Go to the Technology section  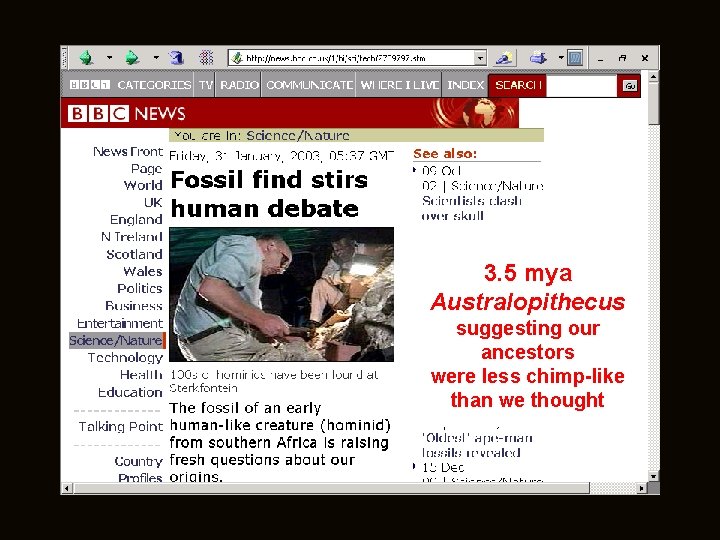pyautogui.click(x=125, y=358)
